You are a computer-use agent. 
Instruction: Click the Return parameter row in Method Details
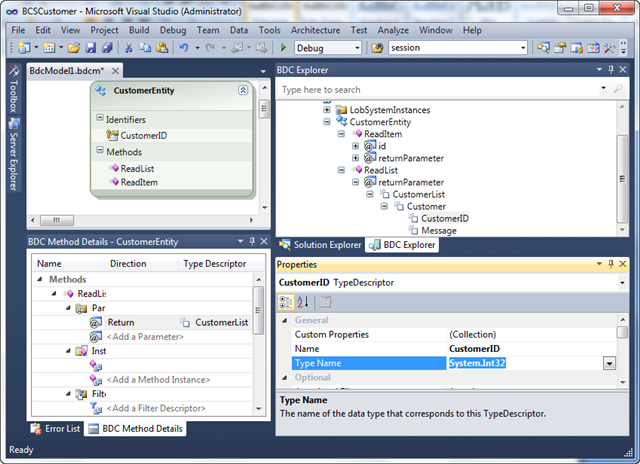(x=142, y=322)
